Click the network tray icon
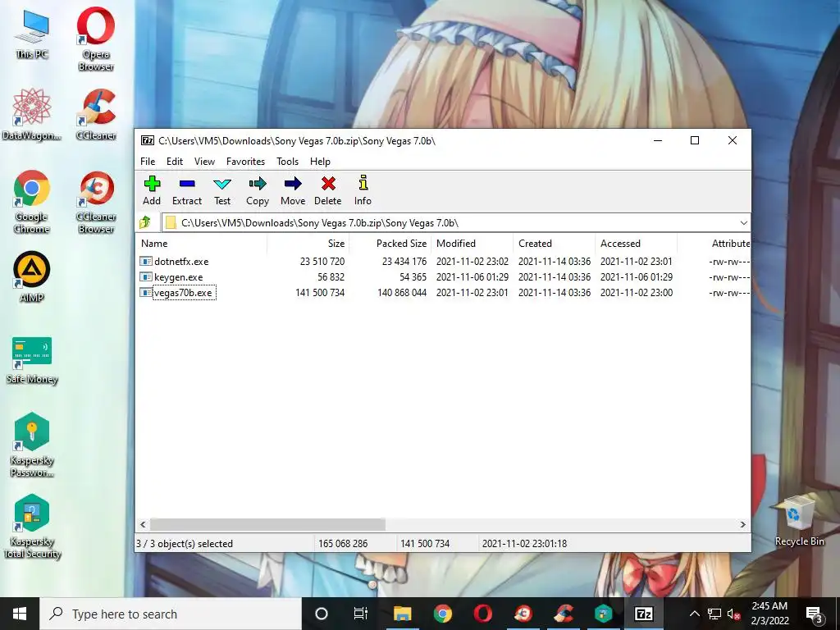Image resolution: width=840 pixels, height=630 pixels. point(714,614)
